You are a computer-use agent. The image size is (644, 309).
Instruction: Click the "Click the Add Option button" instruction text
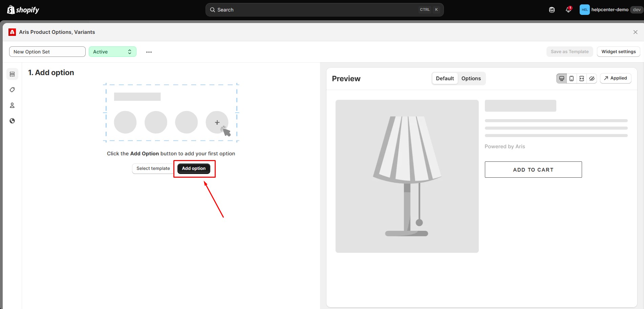click(171, 154)
